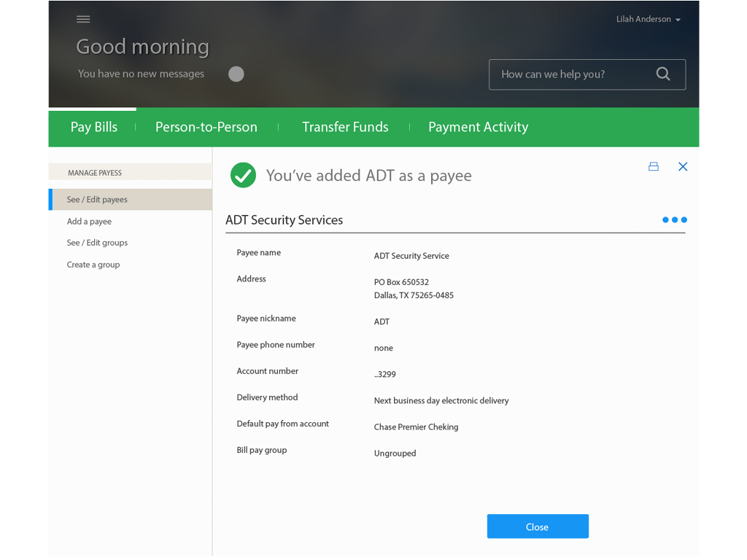Click the grey message indicator circle
Image resolution: width=747 pixels, height=560 pixels.
[x=236, y=74]
